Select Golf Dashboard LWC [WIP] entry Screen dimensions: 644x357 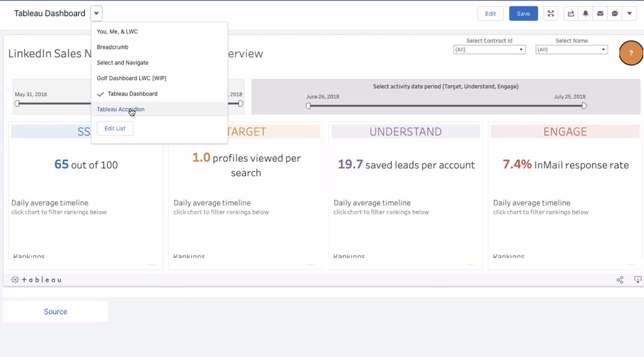(x=159, y=78)
